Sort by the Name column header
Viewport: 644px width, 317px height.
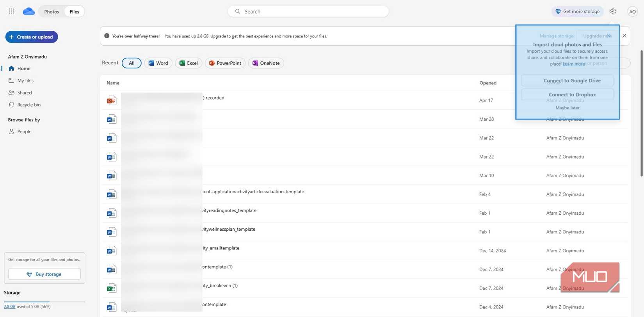click(x=113, y=83)
